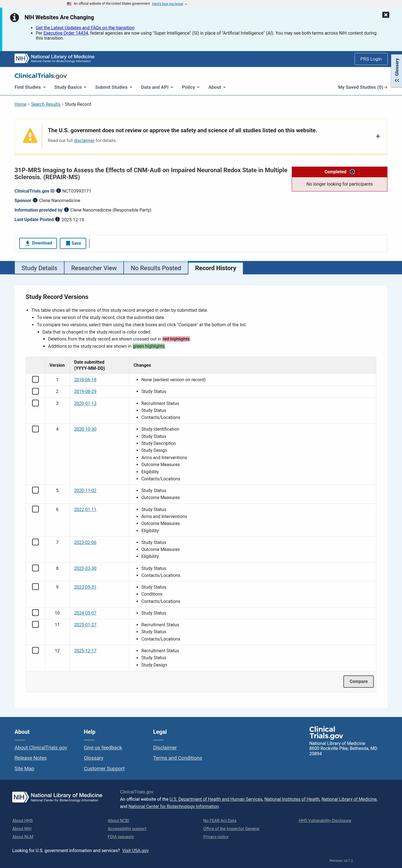Screen dimensions: 402x868
Task: Click the Search Results breadcrumb link
Action: [x=46, y=104]
